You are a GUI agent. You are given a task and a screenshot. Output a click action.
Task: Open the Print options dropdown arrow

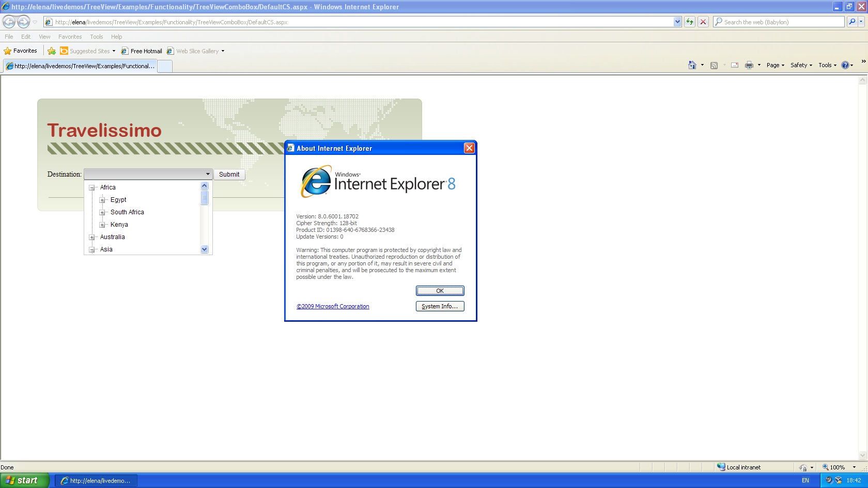759,65
